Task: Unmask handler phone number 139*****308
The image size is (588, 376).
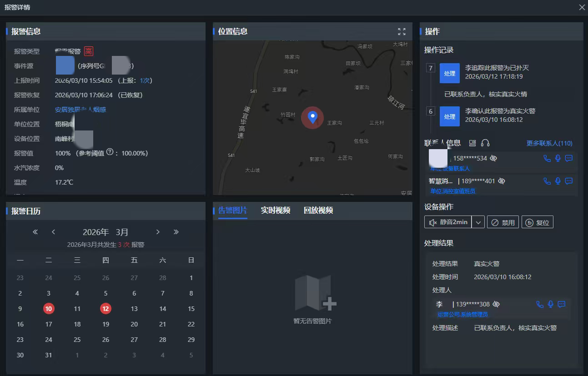Action: coord(496,304)
